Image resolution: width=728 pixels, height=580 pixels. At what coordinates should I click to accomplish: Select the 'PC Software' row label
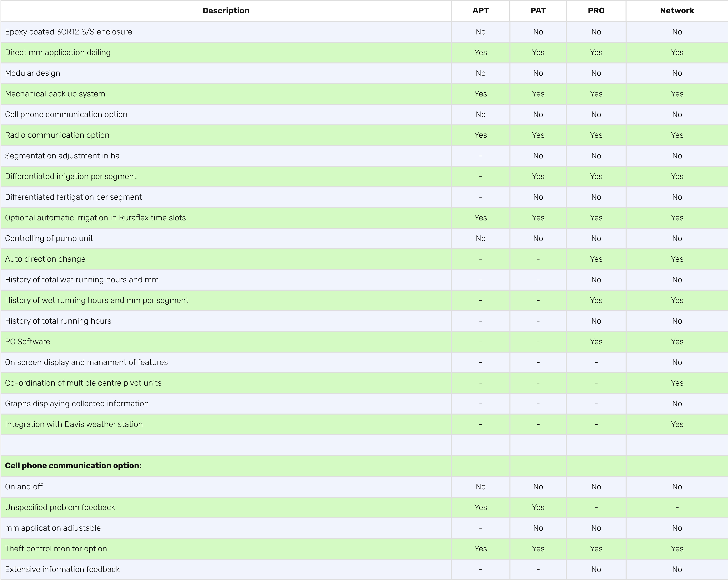(x=27, y=341)
